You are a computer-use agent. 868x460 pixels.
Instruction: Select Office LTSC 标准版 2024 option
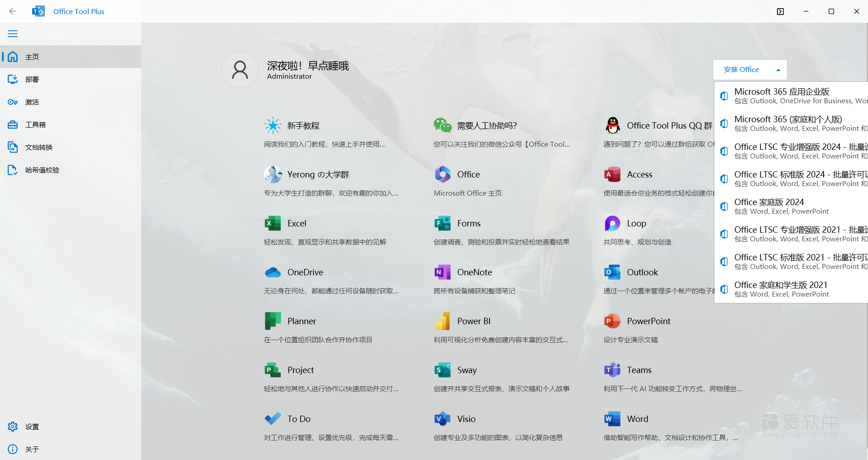coord(791,178)
